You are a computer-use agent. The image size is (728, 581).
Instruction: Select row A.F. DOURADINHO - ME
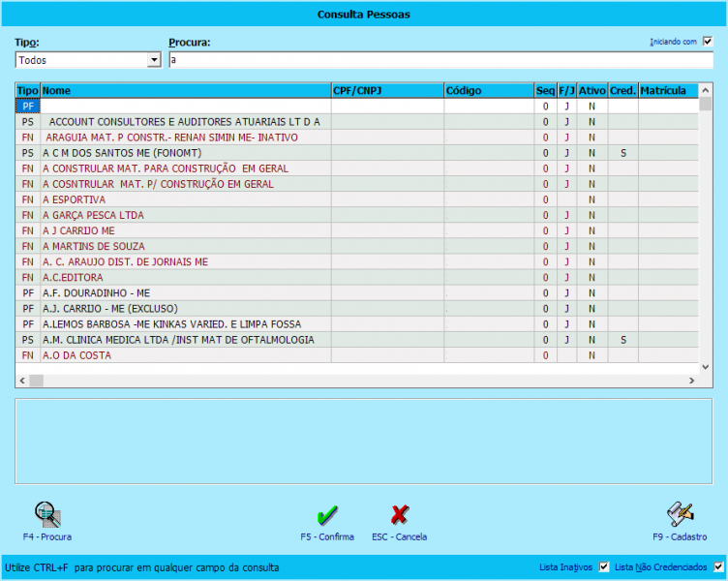click(357, 293)
